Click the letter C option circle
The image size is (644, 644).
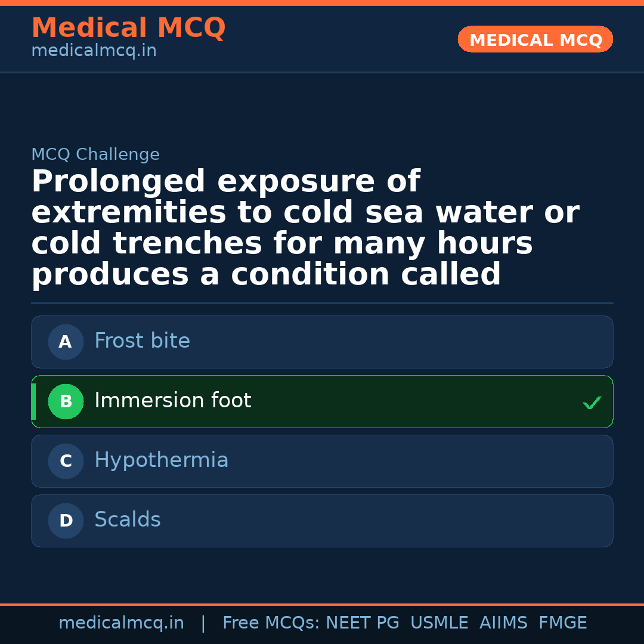point(66,462)
